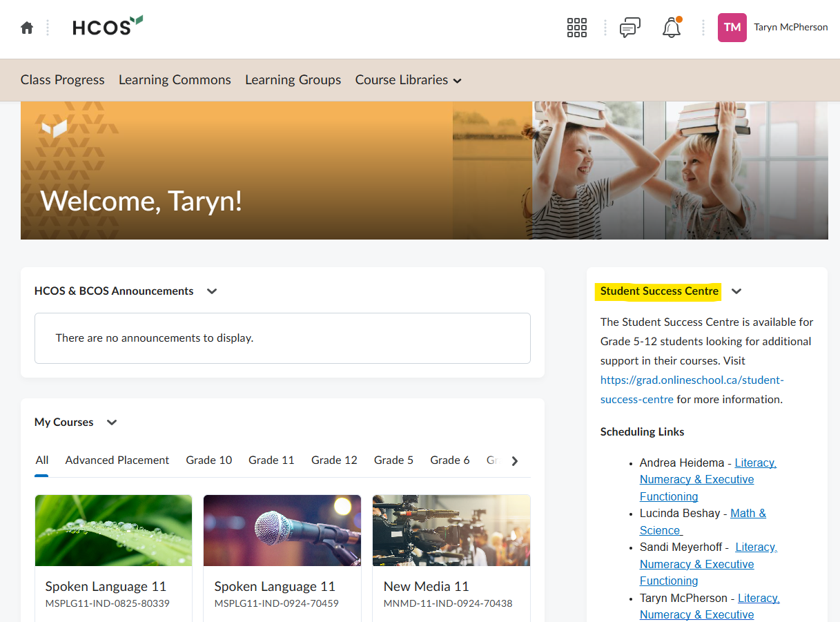Image resolution: width=840 pixels, height=622 pixels.
Task: Click the home icon in header
Action: click(x=27, y=28)
